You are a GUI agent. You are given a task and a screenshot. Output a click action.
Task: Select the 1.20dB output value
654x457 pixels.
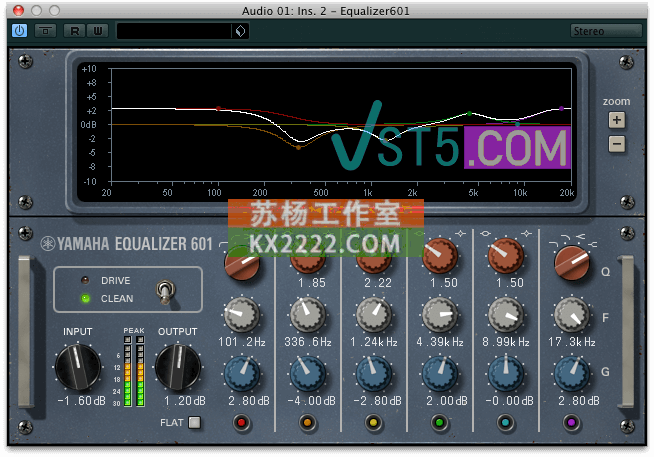click(x=185, y=401)
